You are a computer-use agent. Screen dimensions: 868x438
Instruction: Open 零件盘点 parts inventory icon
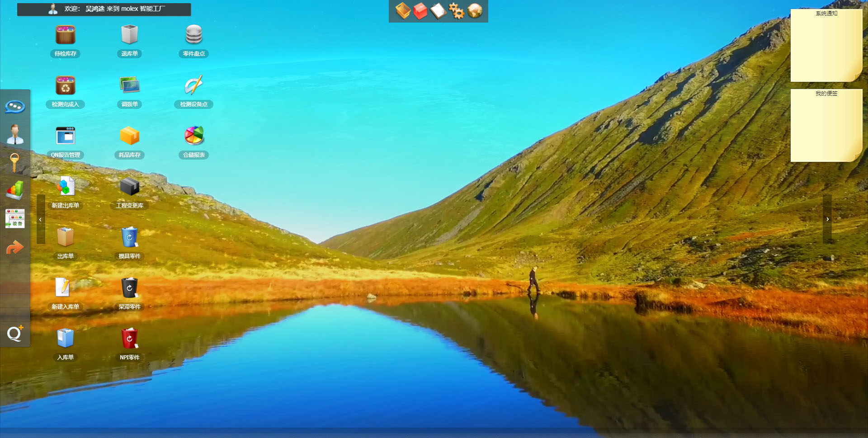point(193,35)
